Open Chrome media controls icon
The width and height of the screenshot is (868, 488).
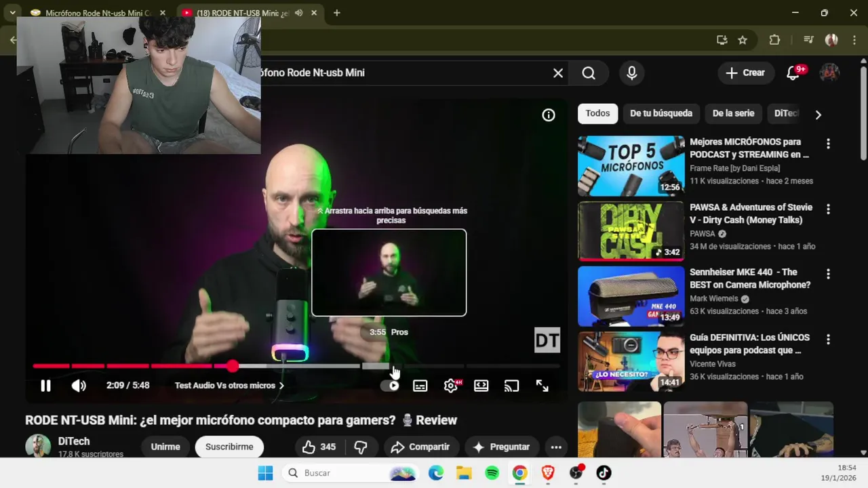[x=808, y=40]
